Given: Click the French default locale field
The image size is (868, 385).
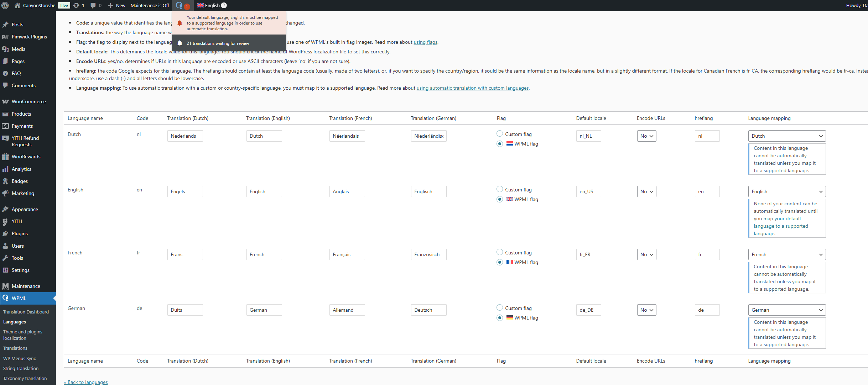Looking at the screenshot, I should click(x=588, y=254).
